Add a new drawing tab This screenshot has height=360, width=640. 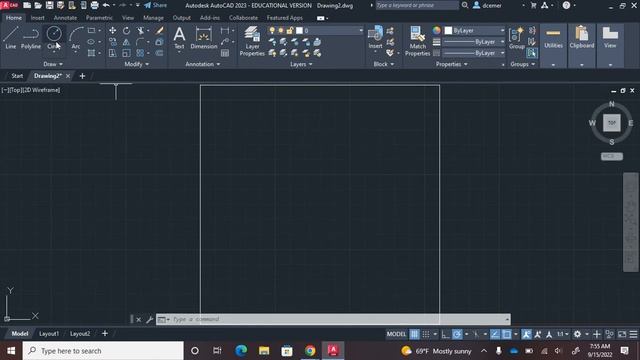coord(82,76)
